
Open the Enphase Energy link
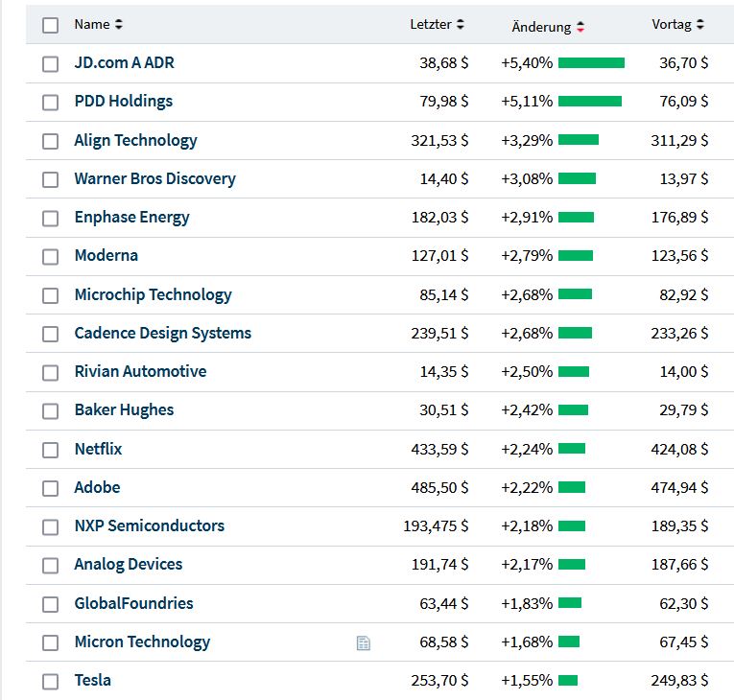[131, 218]
